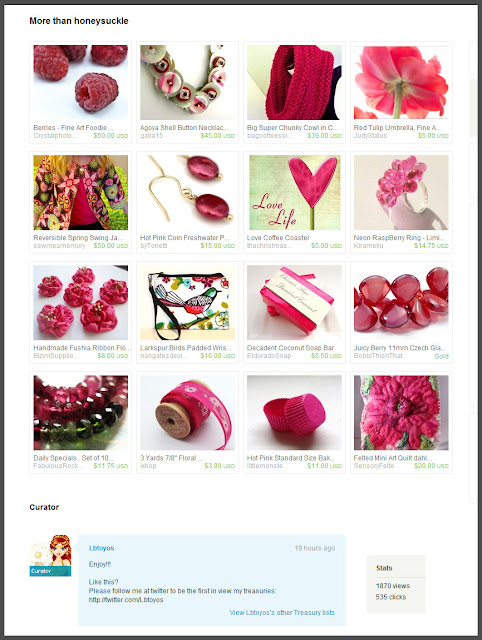The width and height of the screenshot is (482, 640).
Task: Open Larkspur Birds Padded Wristlet image
Action: pyautogui.click(x=187, y=302)
